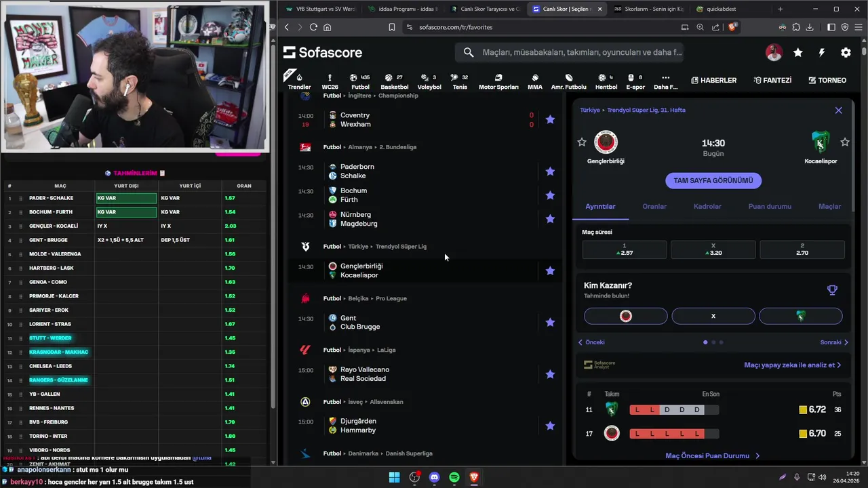Switch to the Oranlar tab
The image size is (868, 488).
654,206
